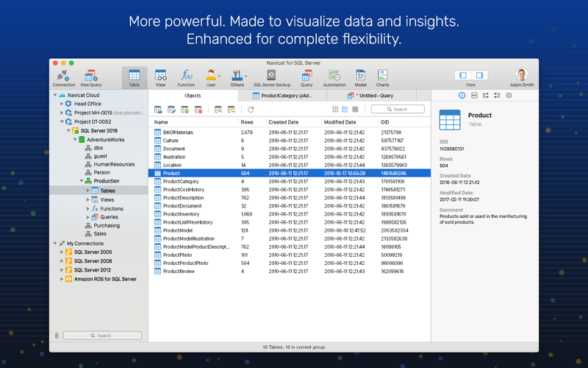Click the import wizard icon
588x368 pixels.
point(218,110)
